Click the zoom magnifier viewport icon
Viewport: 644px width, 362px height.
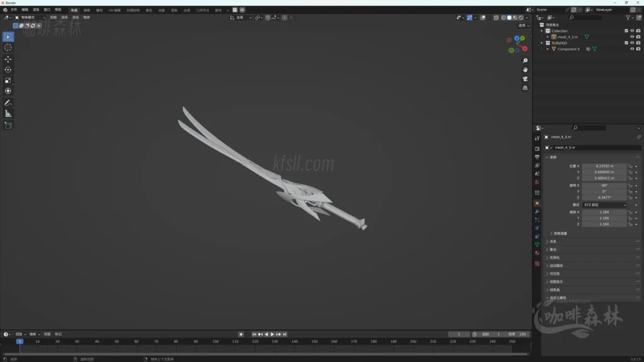(x=525, y=61)
